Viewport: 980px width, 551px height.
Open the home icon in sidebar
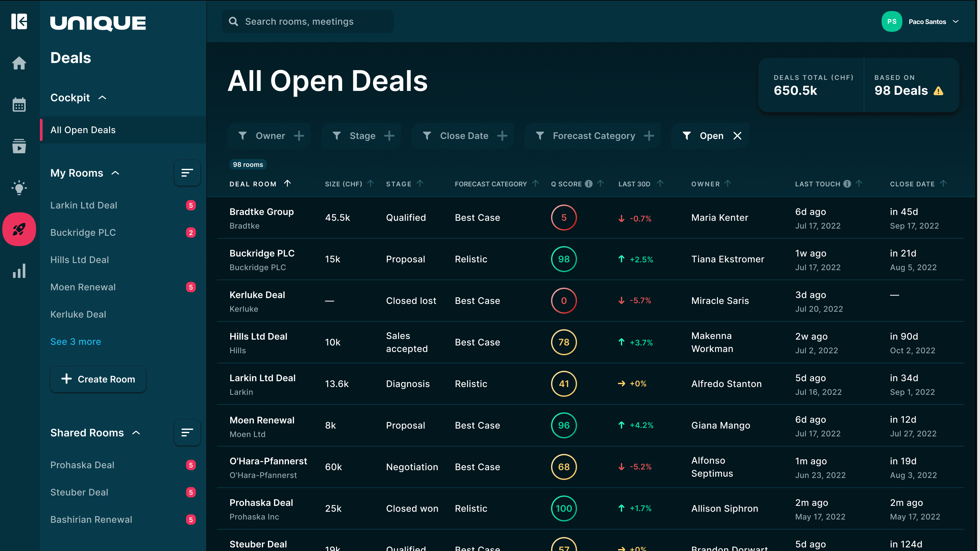19,63
